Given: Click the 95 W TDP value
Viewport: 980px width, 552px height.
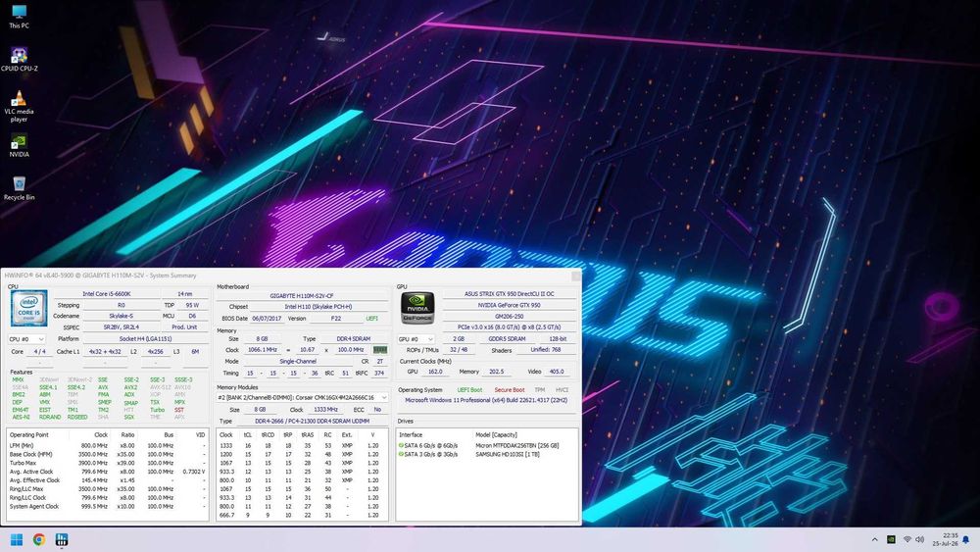Looking at the screenshot, I should [x=192, y=305].
